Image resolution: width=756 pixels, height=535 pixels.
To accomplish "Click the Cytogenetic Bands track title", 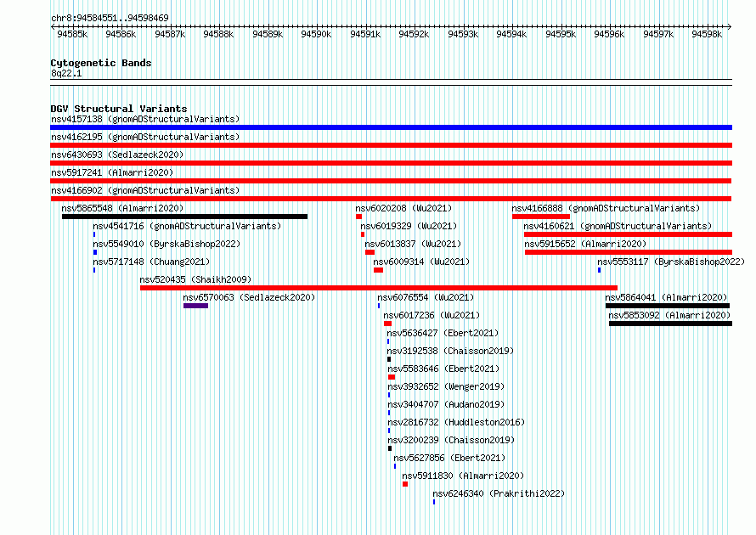I will coord(101,63).
